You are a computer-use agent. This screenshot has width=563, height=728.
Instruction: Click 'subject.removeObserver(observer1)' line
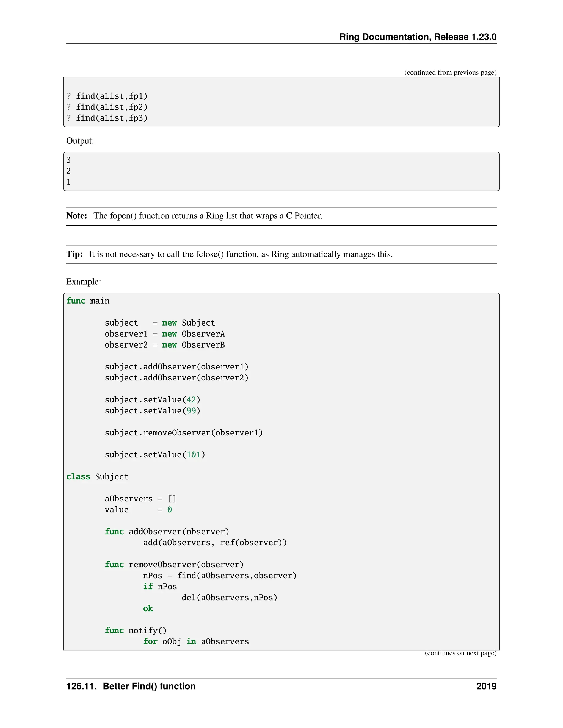click(x=184, y=433)
